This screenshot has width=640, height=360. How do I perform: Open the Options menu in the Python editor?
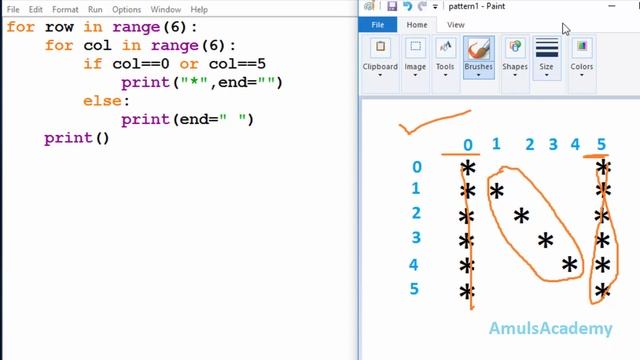coord(127,9)
